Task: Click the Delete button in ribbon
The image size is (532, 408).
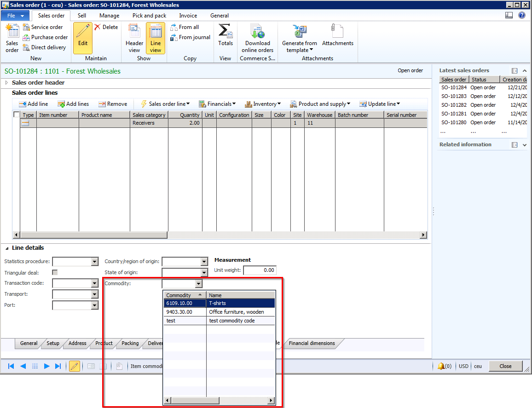Action: click(x=106, y=27)
